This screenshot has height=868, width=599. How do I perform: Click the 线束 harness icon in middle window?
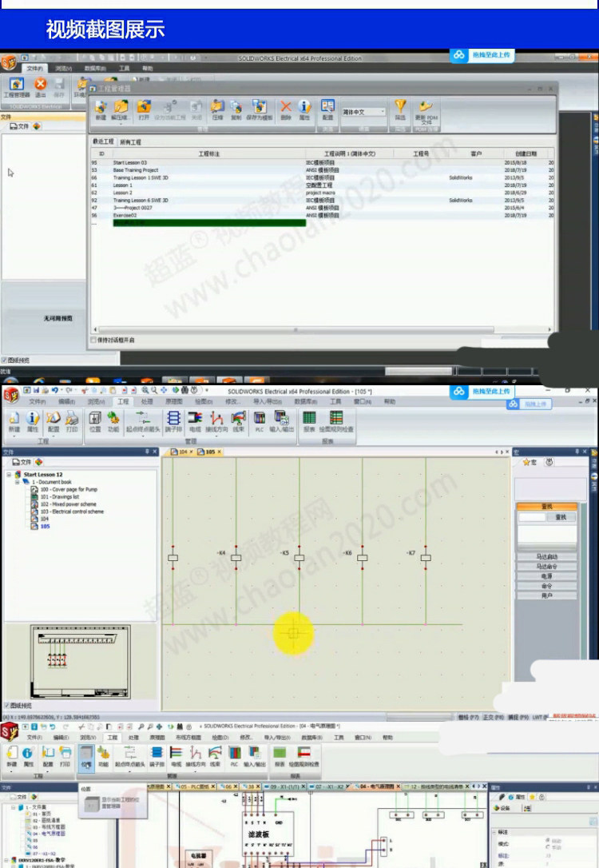(238, 422)
